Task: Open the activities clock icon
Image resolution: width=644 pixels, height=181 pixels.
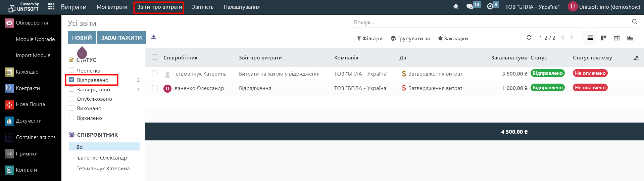Action: [x=490, y=7]
